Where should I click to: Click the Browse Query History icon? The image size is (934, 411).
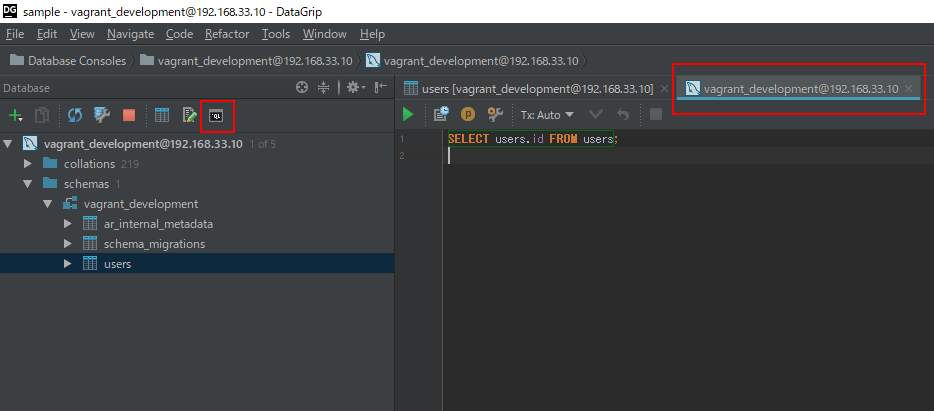pyautogui.click(x=441, y=114)
